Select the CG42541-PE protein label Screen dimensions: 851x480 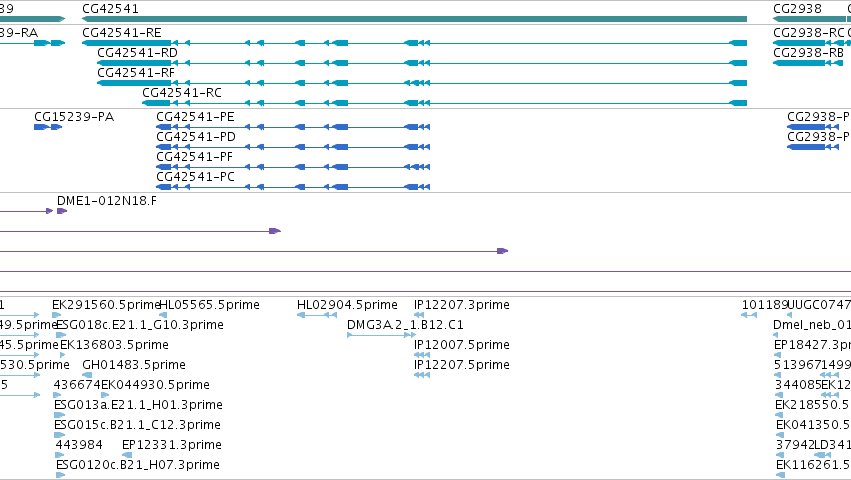(195, 117)
